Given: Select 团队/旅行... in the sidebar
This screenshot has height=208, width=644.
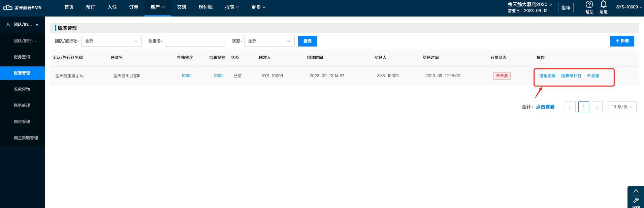Looking at the screenshot, I should click(22, 41).
